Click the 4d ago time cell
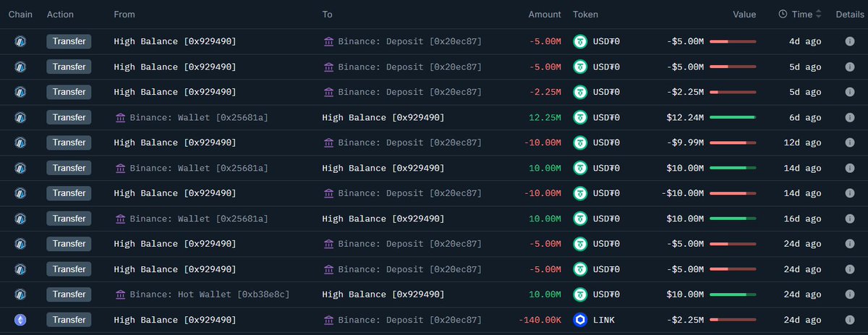Image resolution: width=868 pixels, height=335 pixels. (805, 42)
